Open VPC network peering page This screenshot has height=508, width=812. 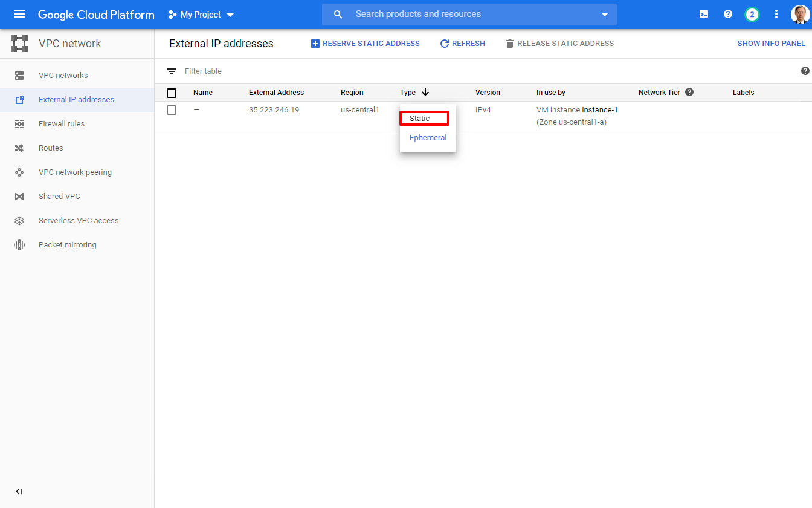click(77, 172)
